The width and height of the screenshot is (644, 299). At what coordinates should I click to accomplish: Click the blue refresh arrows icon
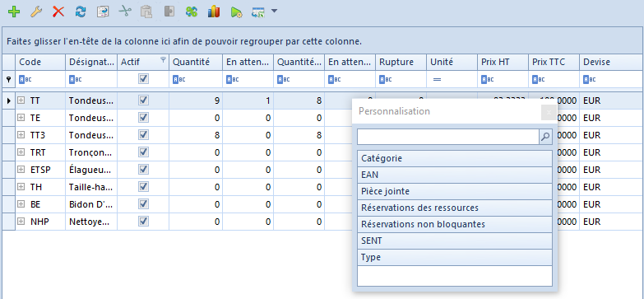[81, 12]
